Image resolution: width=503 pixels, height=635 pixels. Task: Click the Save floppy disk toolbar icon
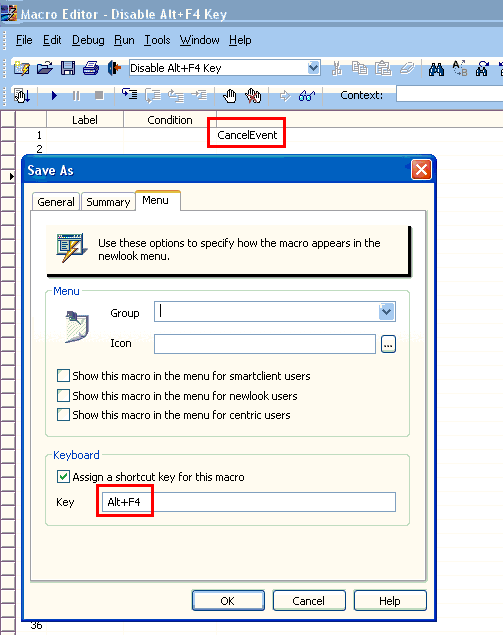coord(68,68)
